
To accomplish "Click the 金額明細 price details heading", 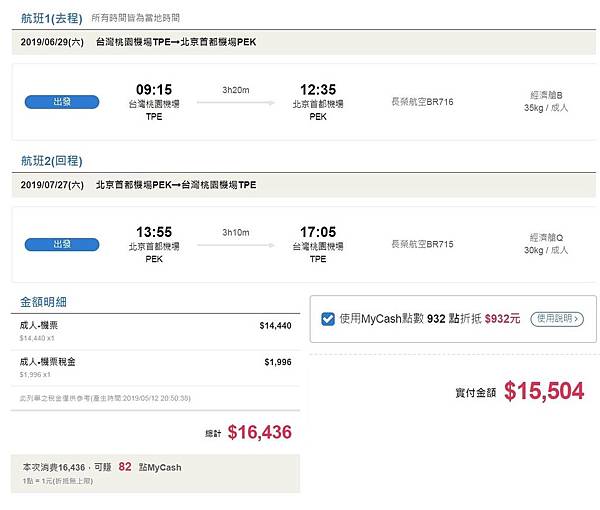I will coord(44,301).
